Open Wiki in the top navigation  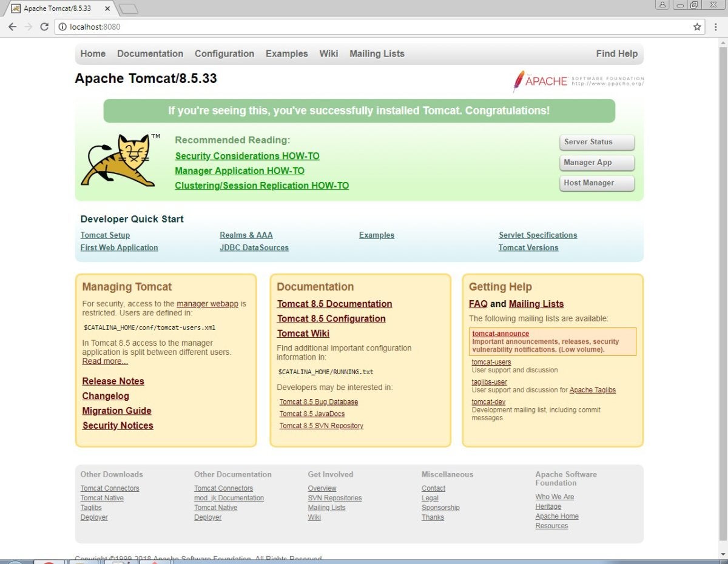pos(329,53)
